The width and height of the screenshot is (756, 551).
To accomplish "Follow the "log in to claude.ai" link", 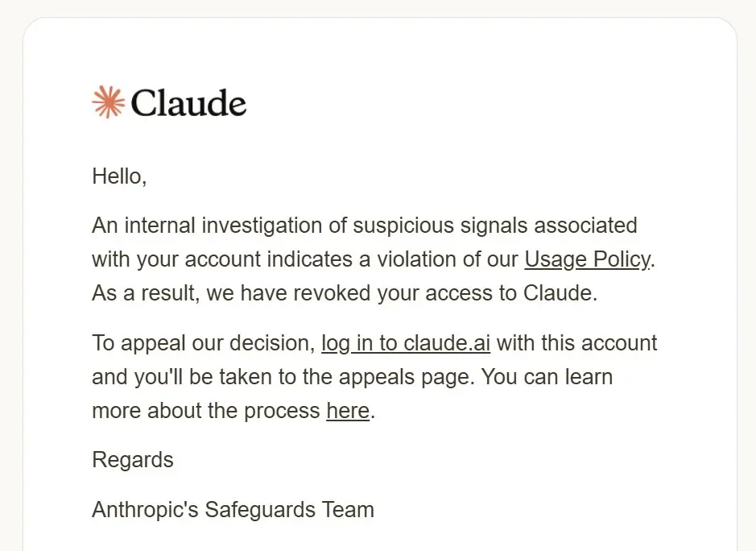I will [406, 343].
